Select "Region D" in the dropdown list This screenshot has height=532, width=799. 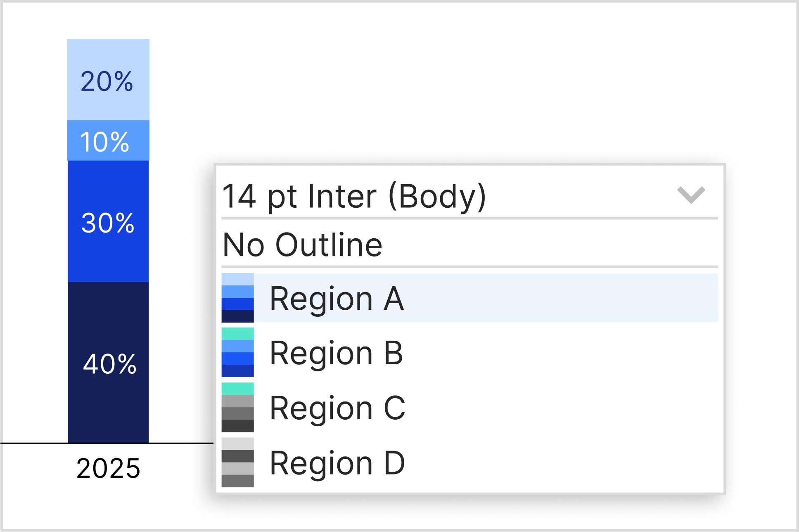point(337,463)
